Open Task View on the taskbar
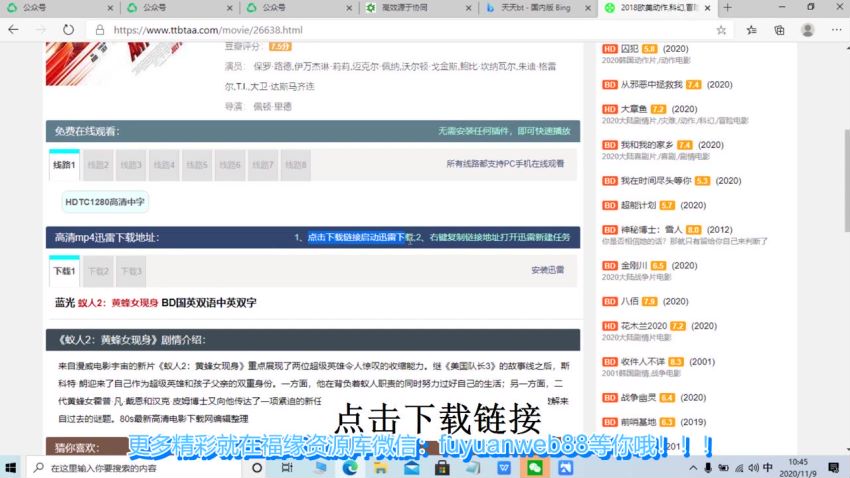Image resolution: width=850 pixels, height=478 pixels. (x=287, y=468)
